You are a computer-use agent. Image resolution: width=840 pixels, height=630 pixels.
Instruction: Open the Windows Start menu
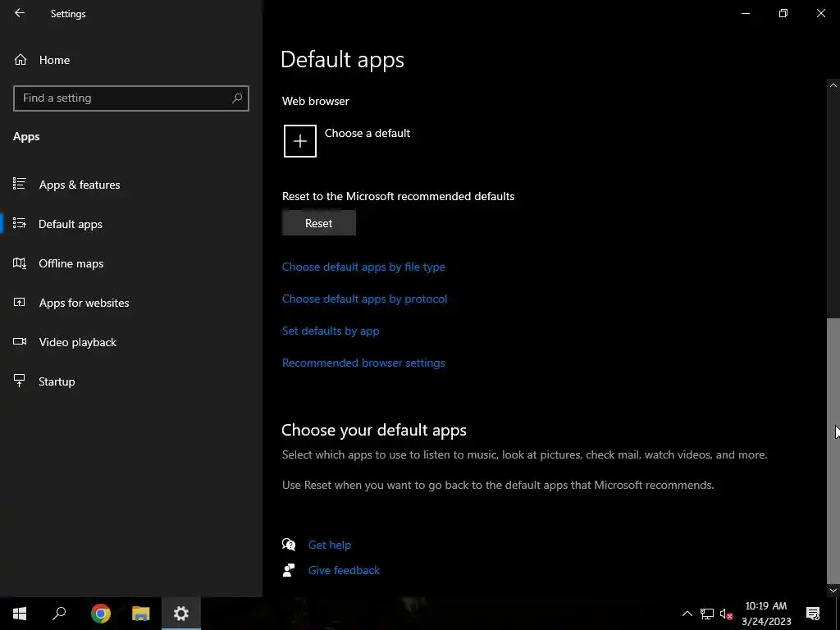(20, 614)
